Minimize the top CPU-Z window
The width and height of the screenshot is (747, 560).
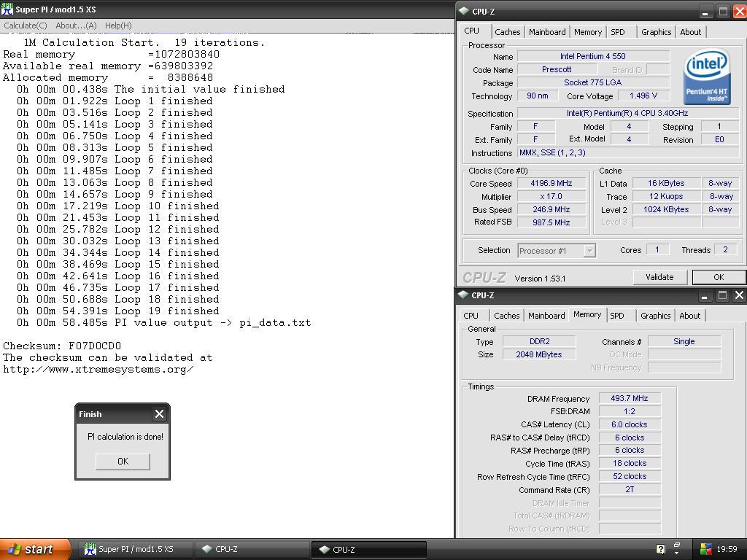click(705, 12)
